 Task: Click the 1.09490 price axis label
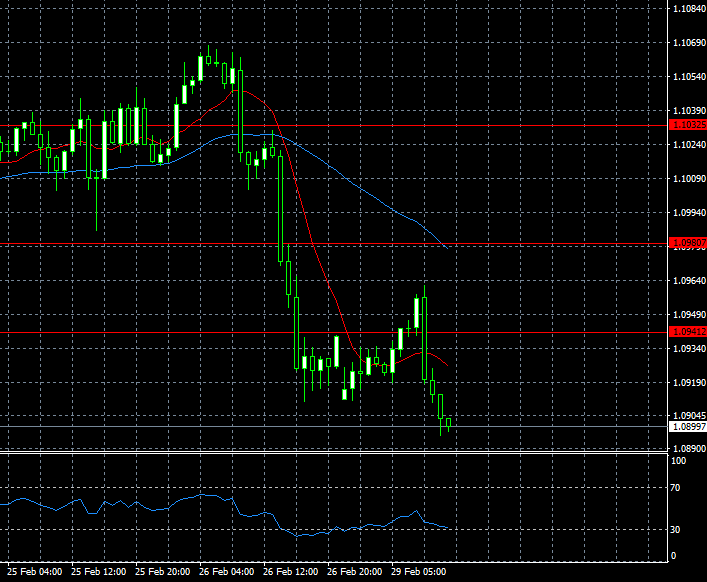point(689,314)
